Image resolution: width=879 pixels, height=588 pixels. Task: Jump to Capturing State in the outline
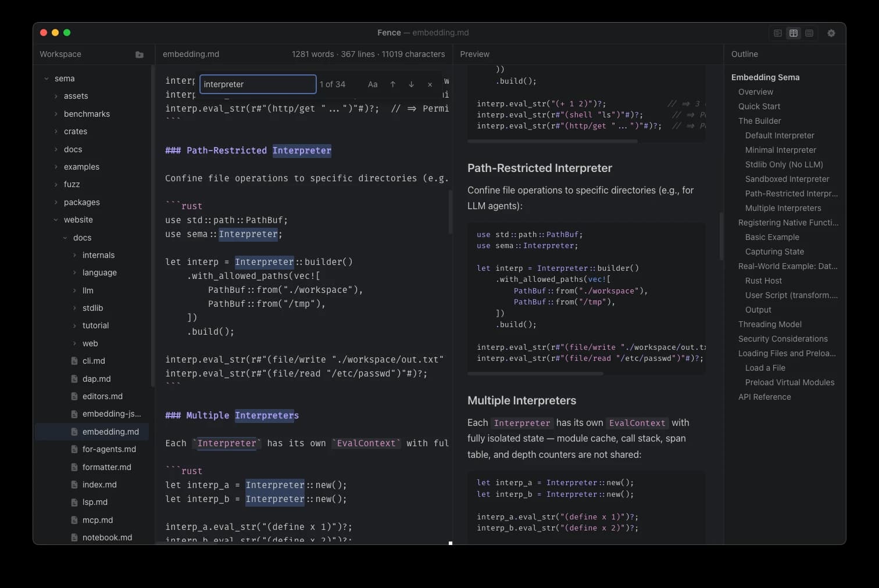coord(774,252)
